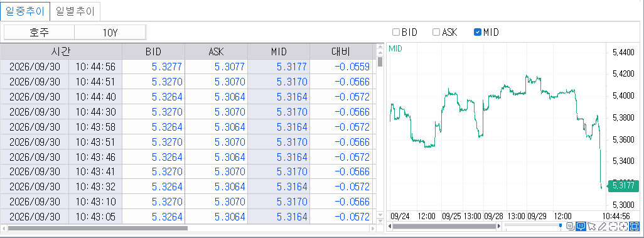The image size is (644, 238).
Task: Click the 대비 column header
Action: [x=341, y=51]
